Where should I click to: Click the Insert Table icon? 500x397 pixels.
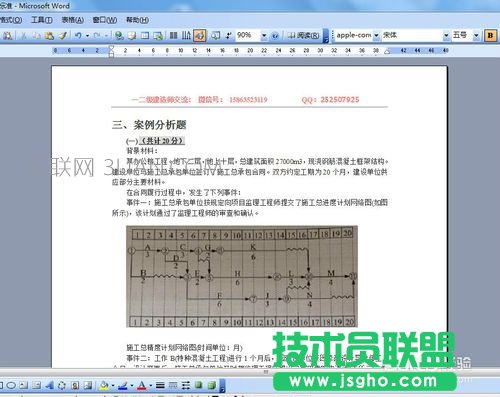(145, 35)
